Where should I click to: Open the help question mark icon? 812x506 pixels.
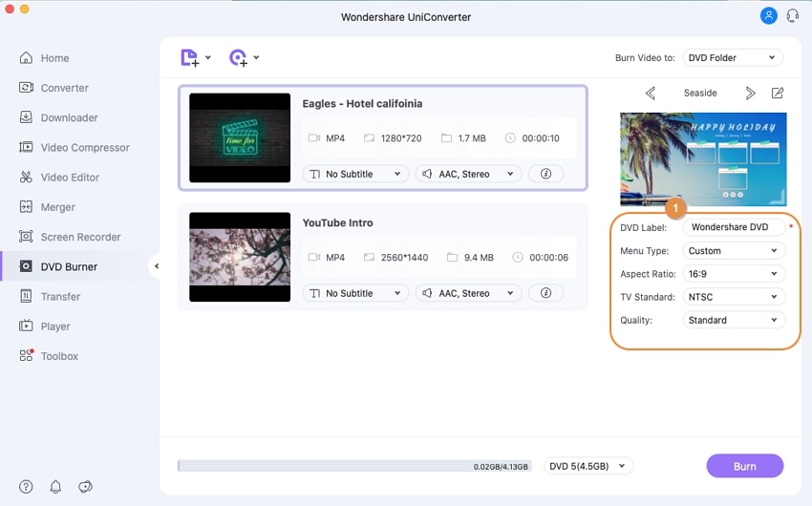click(x=26, y=486)
